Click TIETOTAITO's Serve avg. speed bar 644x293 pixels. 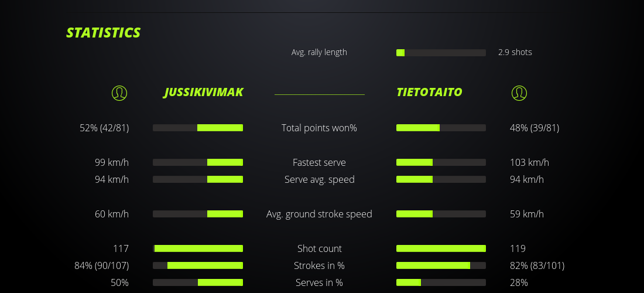[x=441, y=179]
